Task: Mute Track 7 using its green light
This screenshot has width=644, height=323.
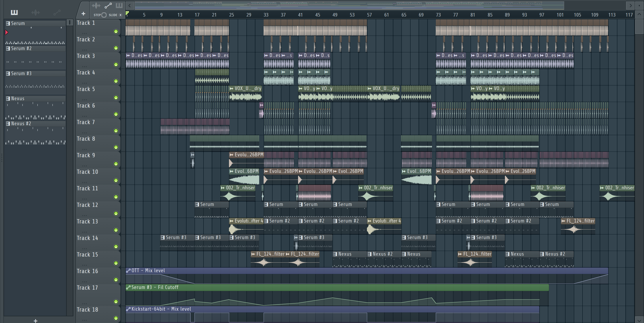Action: click(x=116, y=131)
